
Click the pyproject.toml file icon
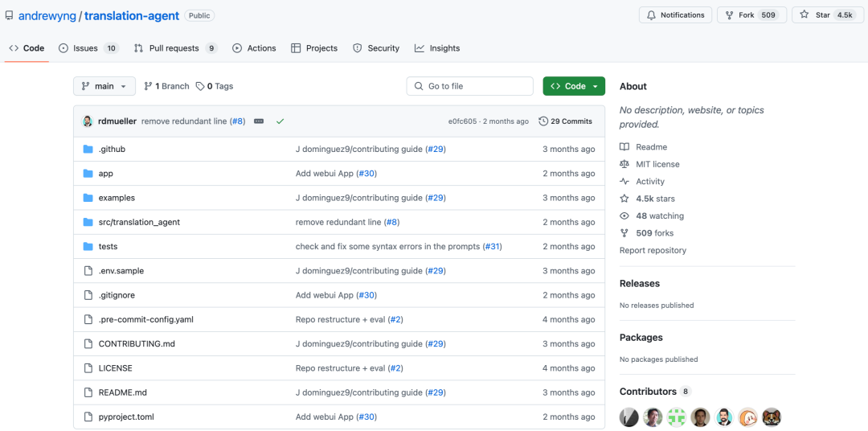click(x=88, y=417)
